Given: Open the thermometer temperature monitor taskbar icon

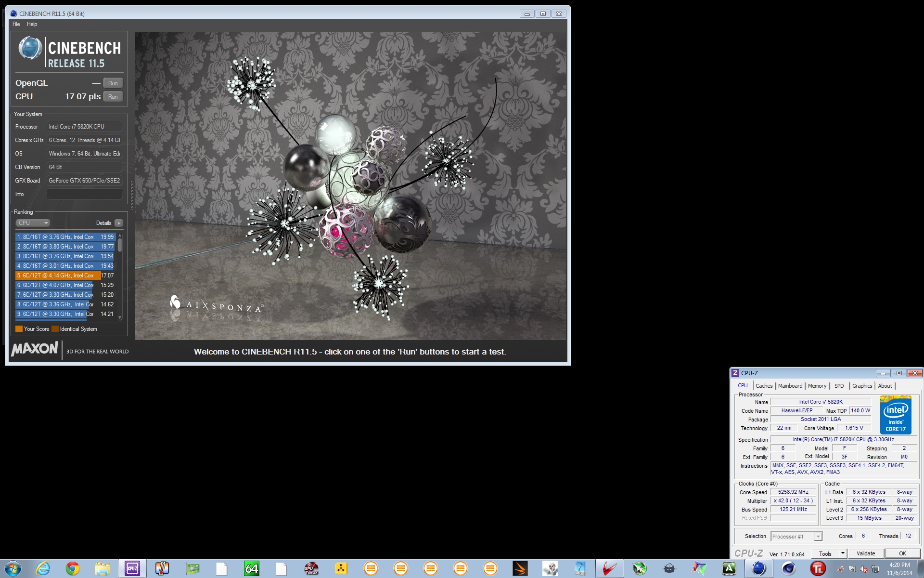Looking at the screenshot, I should point(162,569).
